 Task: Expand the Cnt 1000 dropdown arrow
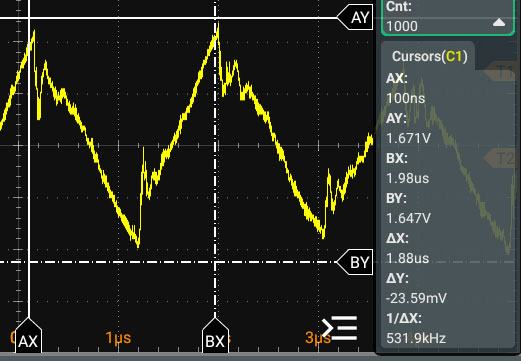coord(499,23)
